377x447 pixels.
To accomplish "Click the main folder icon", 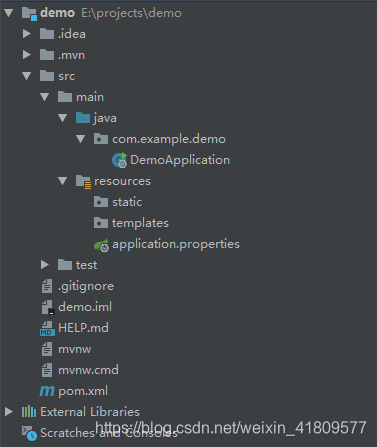I will (x=65, y=97).
